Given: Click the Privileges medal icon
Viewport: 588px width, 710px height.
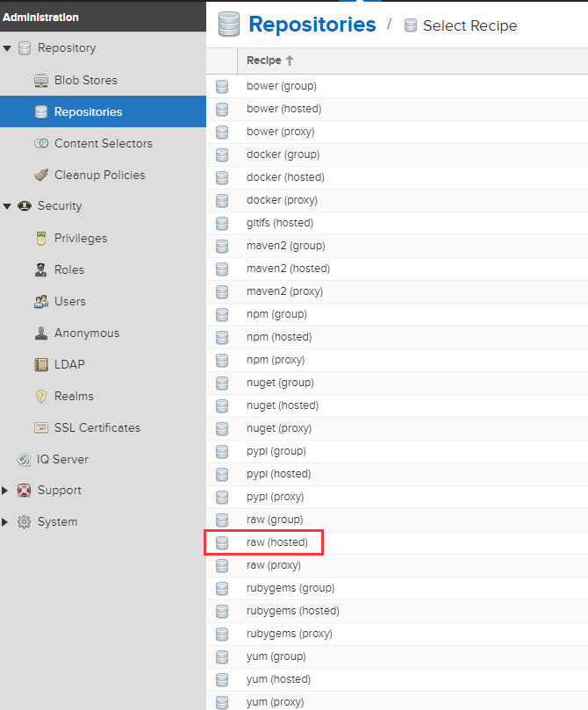Looking at the screenshot, I should pyautogui.click(x=41, y=238).
